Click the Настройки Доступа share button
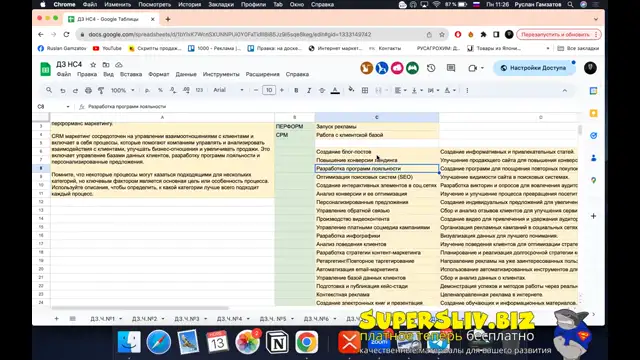The width and height of the screenshot is (640, 360). click(534, 68)
